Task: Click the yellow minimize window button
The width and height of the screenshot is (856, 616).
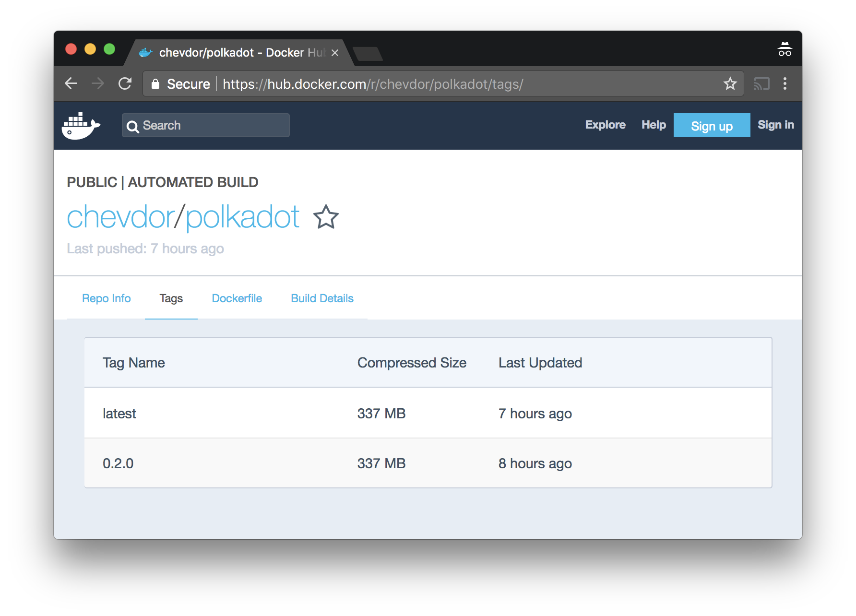Action: coord(90,49)
